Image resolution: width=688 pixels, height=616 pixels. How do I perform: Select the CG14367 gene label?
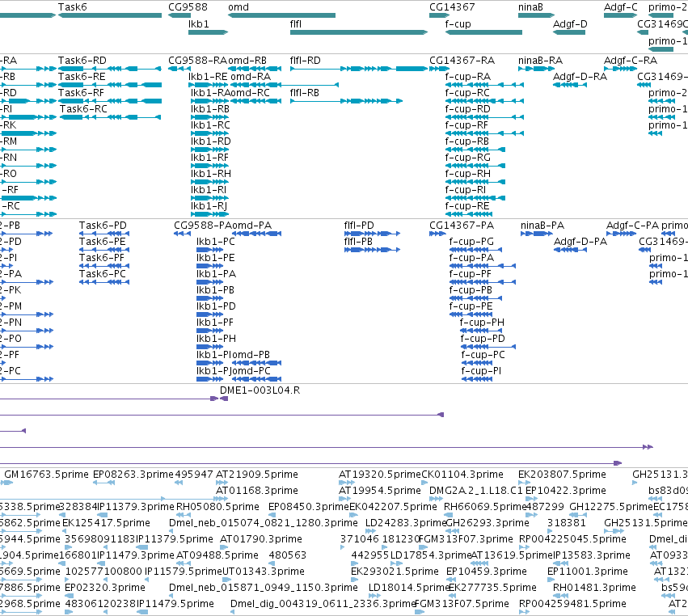tap(452, 7)
